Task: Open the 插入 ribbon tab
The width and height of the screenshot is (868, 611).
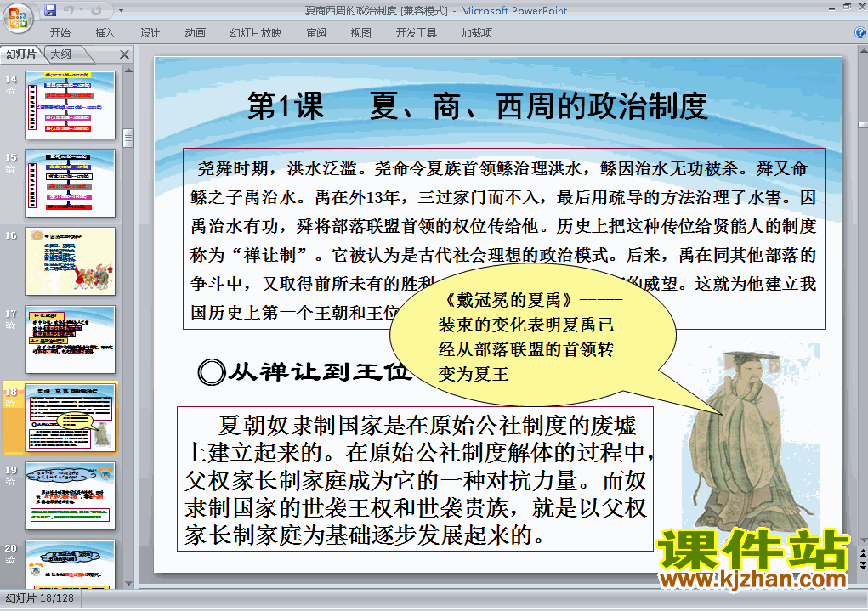Action: (x=105, y=32)
